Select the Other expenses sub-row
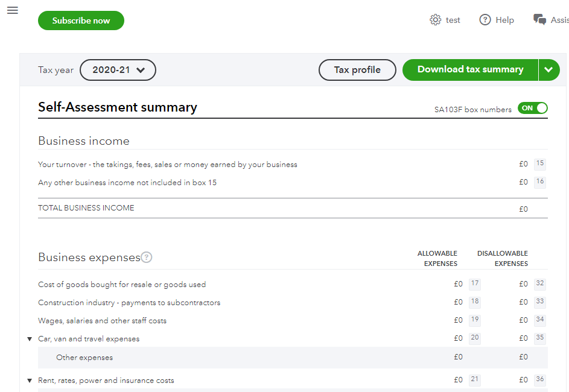 point(84,358)
